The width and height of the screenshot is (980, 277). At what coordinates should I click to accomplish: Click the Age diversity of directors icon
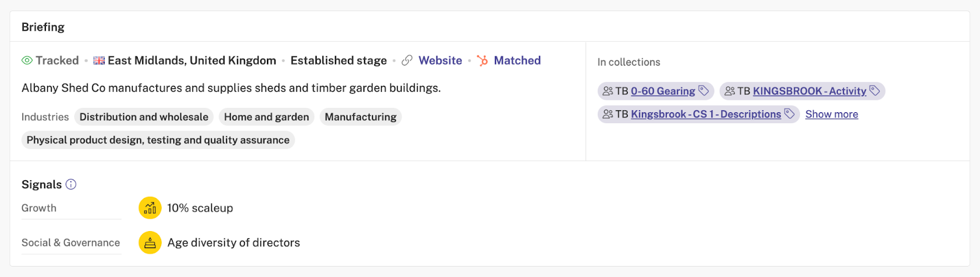click(x=150, y=243)
